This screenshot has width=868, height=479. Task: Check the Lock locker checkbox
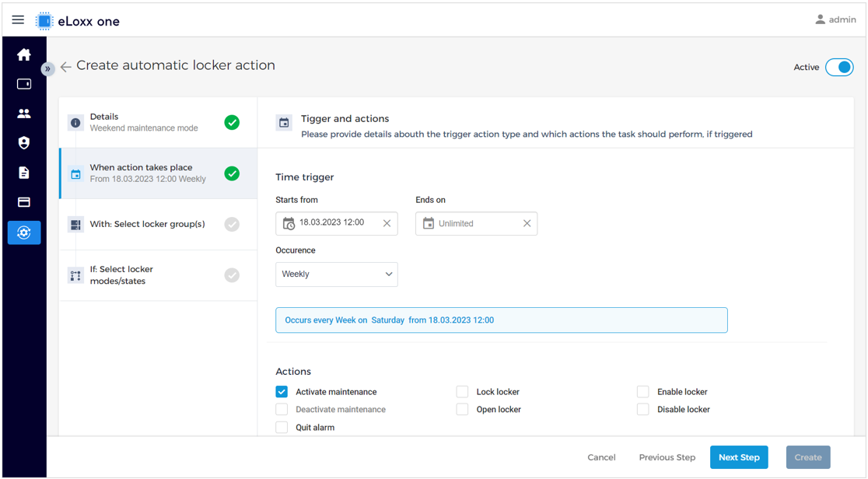click(x=462, y=391)
